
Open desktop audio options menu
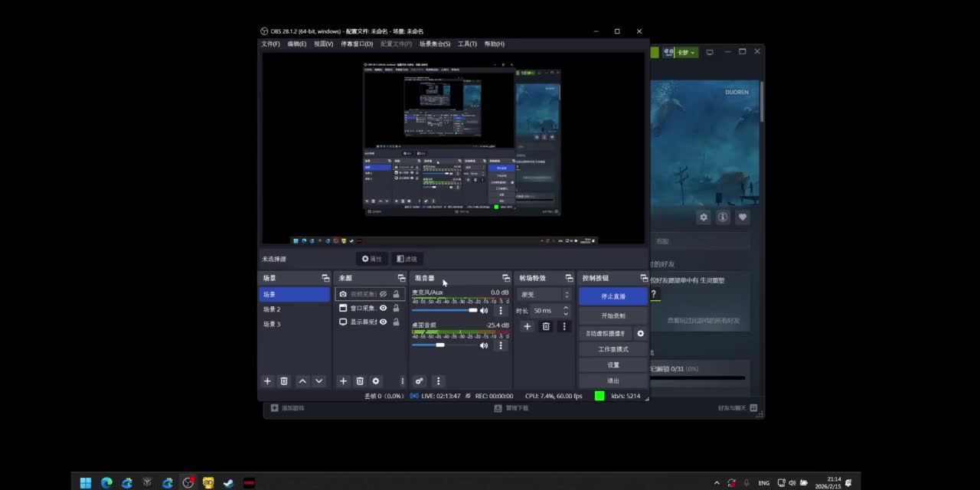501,345
